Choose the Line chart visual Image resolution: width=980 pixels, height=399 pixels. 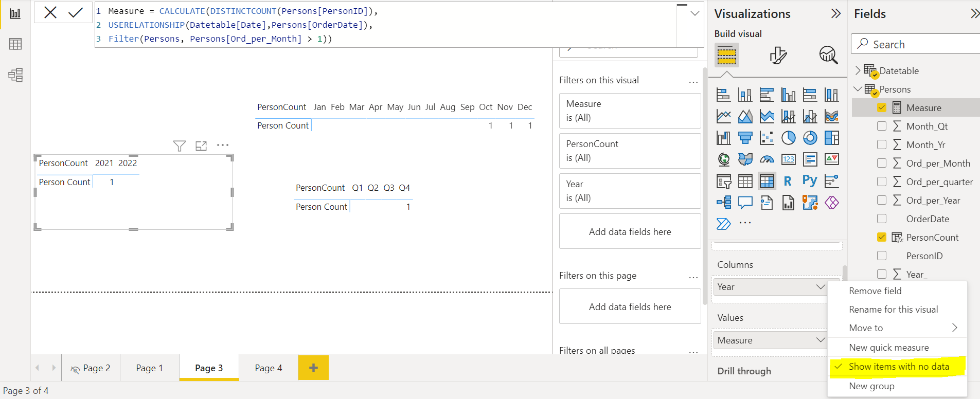[x=723, y=117]
